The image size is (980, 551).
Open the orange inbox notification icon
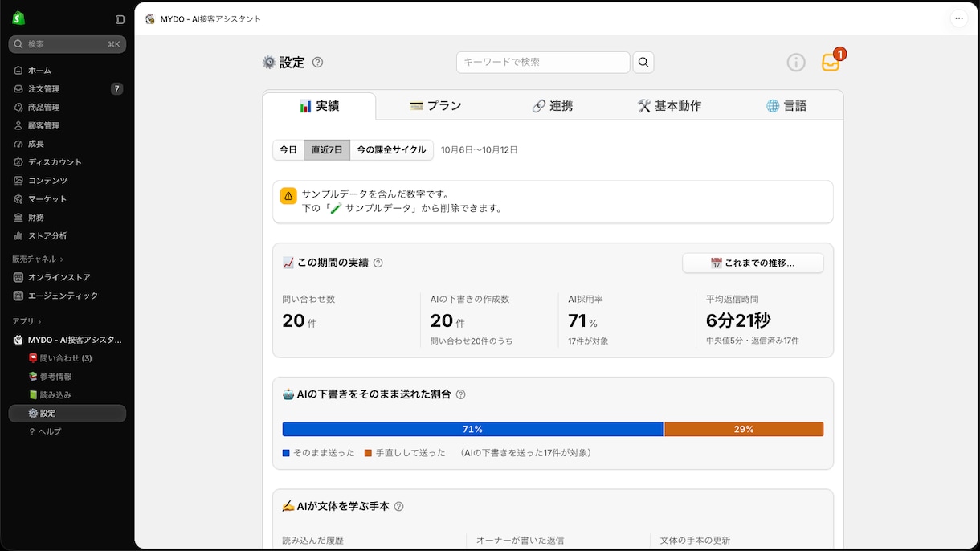[x=831, y=63]
